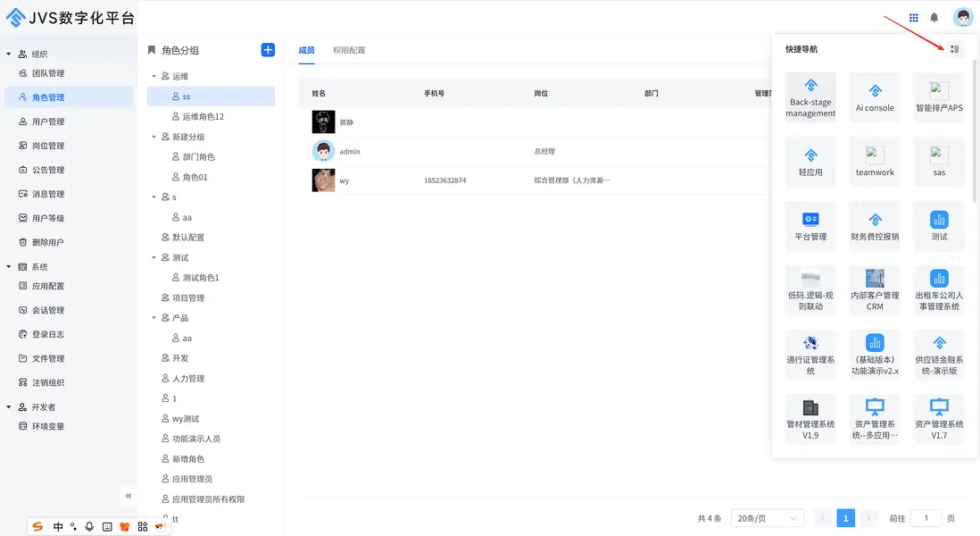Select the 部门角色 role
The height and width of the screenshot is (536, 980).
tap(211, 157)
